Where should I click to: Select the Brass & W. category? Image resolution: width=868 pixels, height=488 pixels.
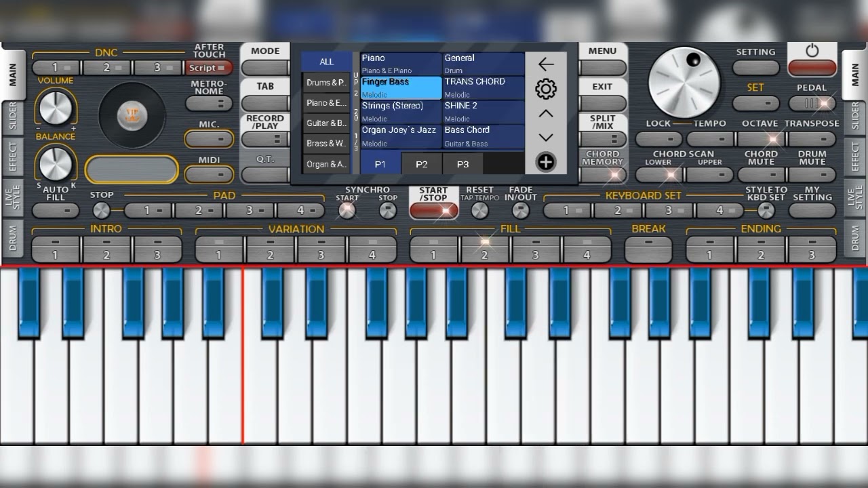click(327, 144)
